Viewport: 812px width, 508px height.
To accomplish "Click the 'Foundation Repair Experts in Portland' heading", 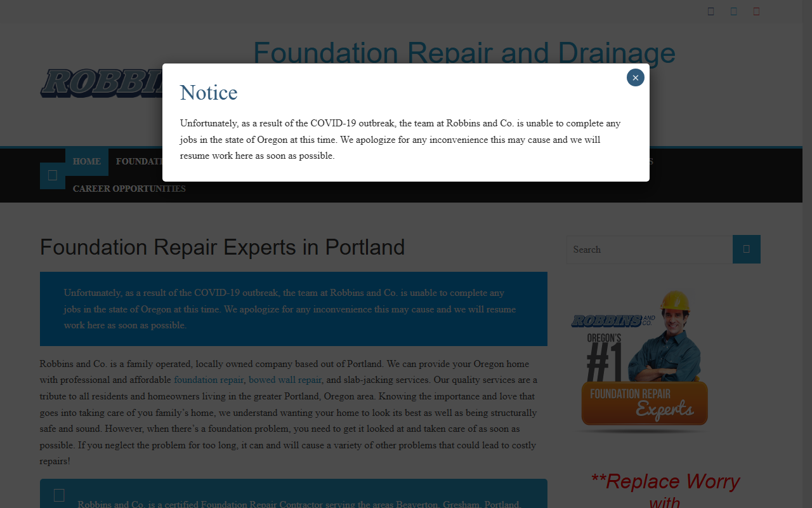I will click(x=222, y=247).
